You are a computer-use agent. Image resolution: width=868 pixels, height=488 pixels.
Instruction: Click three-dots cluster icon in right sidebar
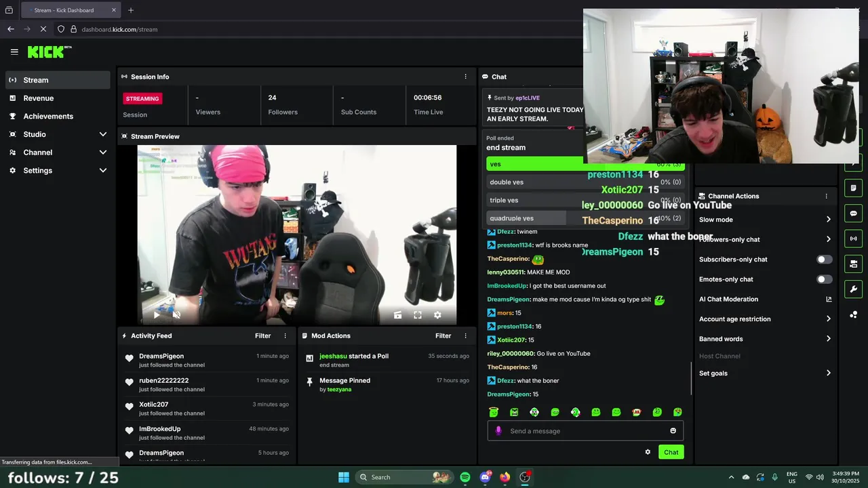pyautogui.click(x=853, y=314)
